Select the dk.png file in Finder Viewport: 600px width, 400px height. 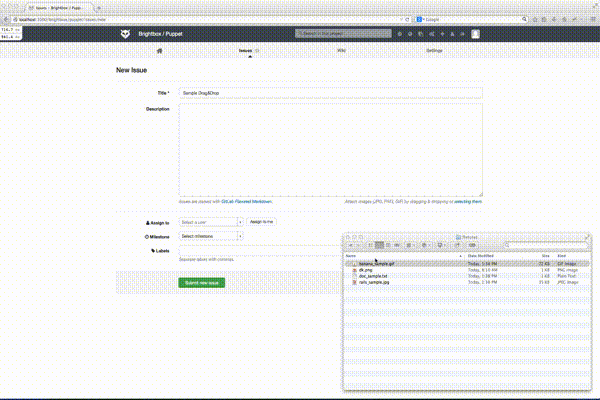tap(366, 269)
